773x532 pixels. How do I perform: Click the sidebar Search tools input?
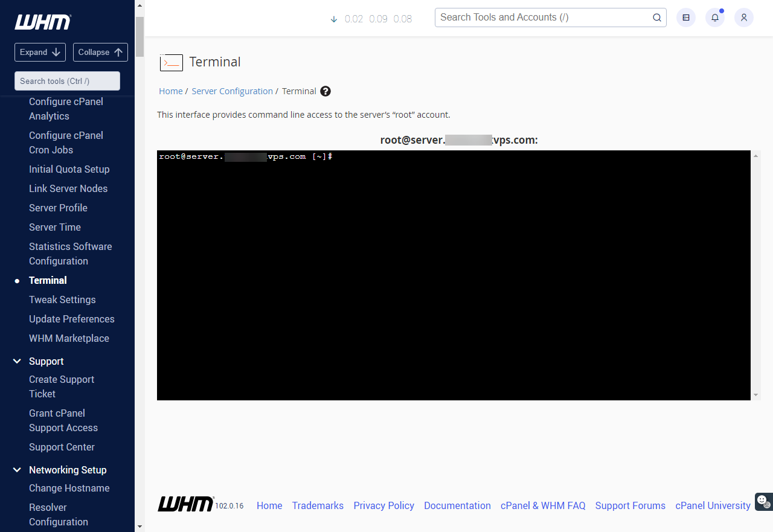pos(67,81)
